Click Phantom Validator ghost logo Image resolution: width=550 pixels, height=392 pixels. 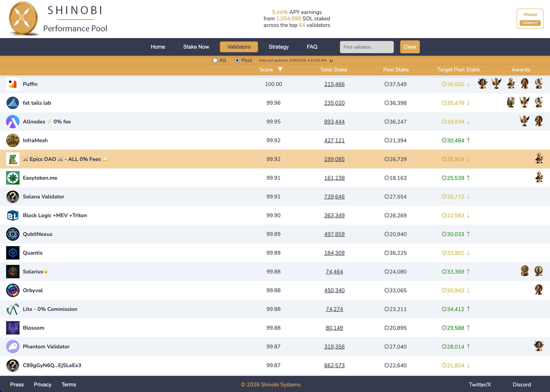pos(13,347)
